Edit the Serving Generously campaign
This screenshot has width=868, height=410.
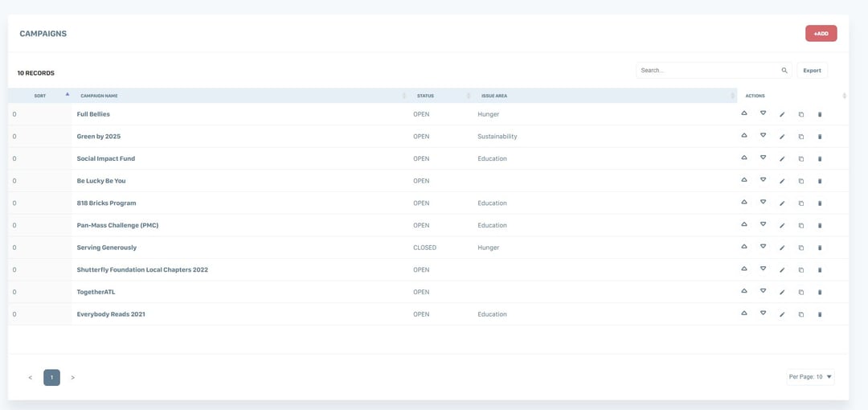point(782,248)
